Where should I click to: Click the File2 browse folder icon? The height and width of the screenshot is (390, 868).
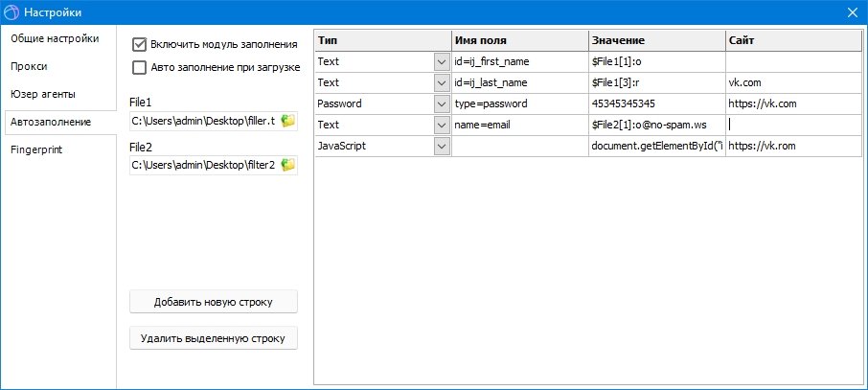coord(287,165)
